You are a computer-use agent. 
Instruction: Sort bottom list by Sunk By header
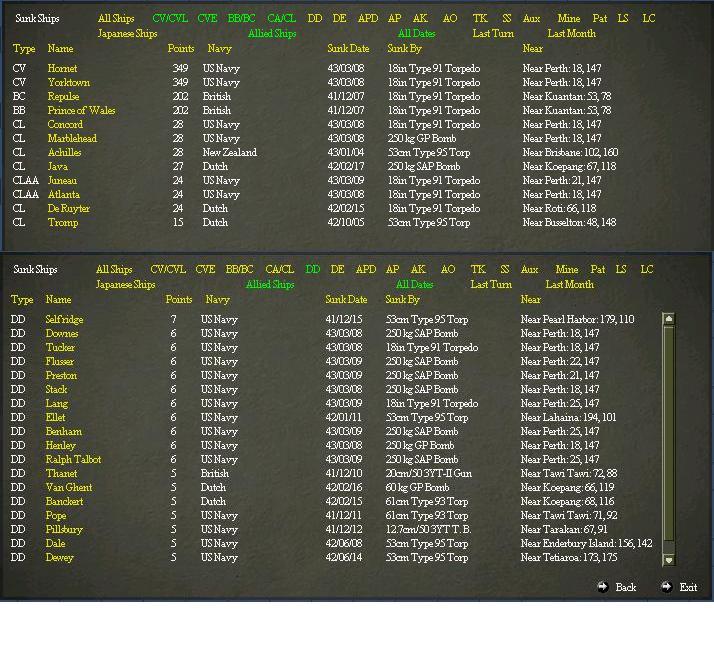(403, 300)
